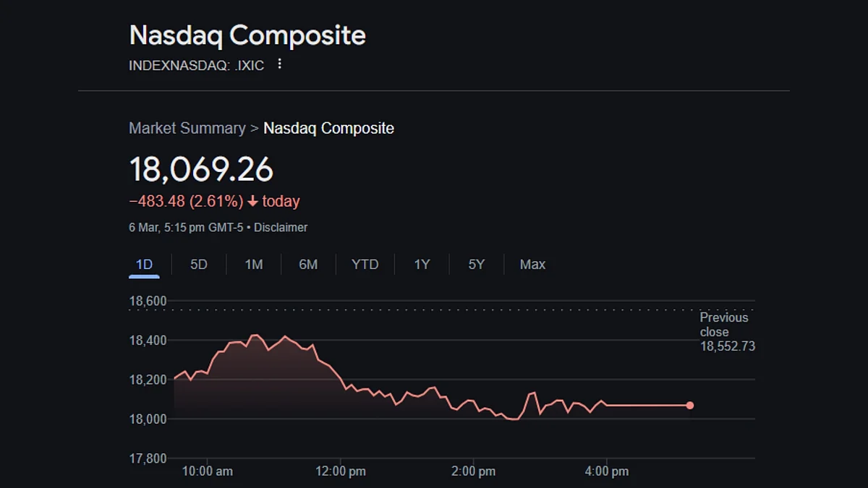868x488 pixels.
Task: Click the INDEXNASDAQ: .IXIC ticker text
Action: pos(197,65)
